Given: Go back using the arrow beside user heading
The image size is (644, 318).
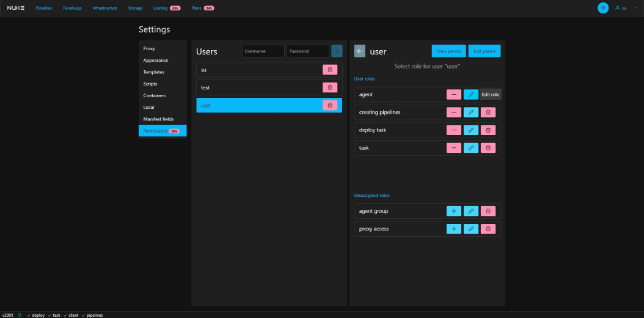Looking at the screenshot, I should 360,51.
